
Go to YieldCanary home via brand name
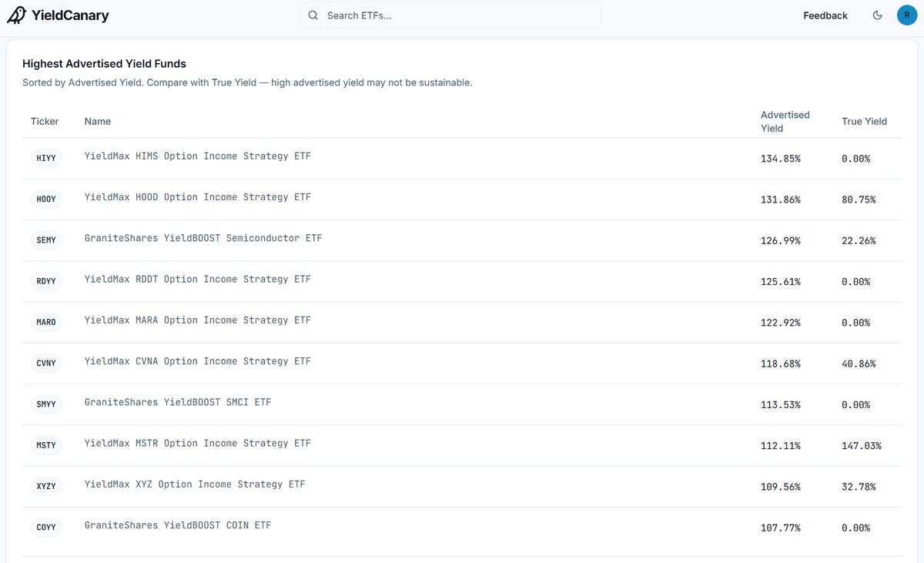(70, 15)
